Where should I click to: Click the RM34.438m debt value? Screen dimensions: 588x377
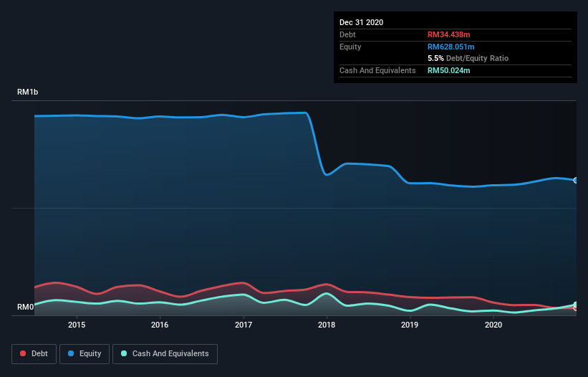(x=448, y=34)
